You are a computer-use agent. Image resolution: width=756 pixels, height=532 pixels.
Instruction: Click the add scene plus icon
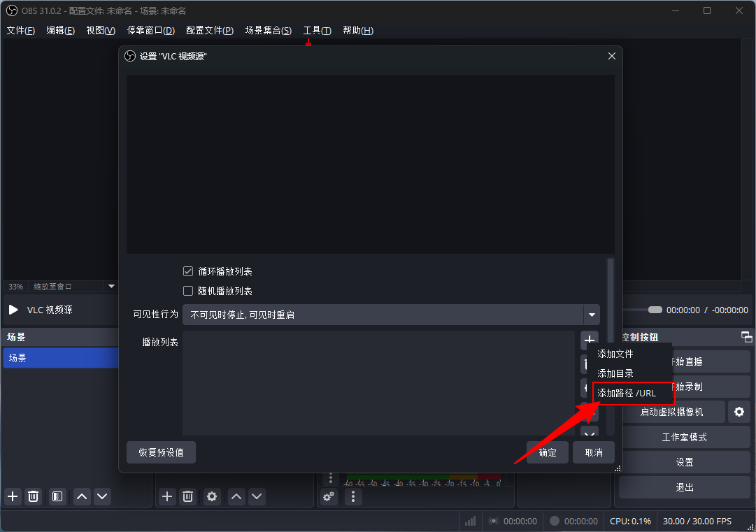[x=13, y=496]
